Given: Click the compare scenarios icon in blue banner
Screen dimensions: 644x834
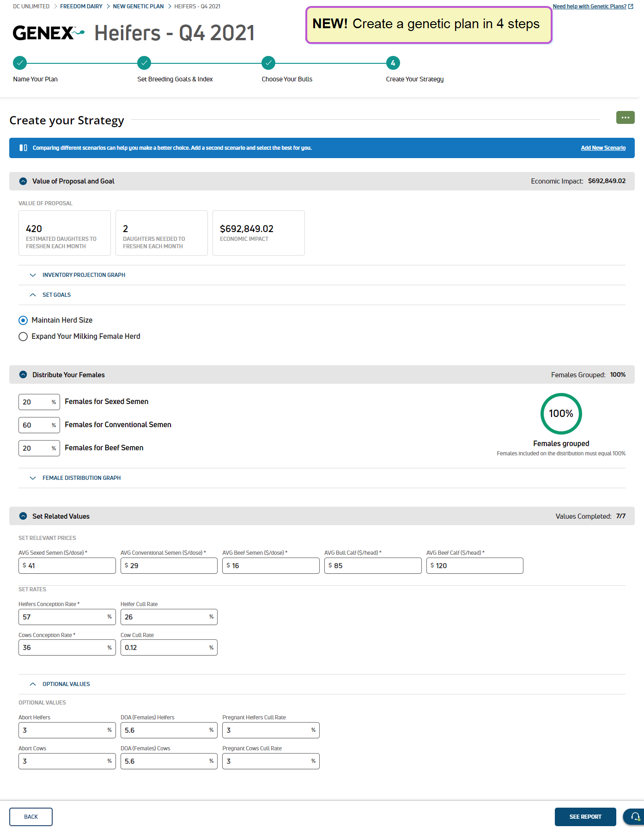Looking at the screenshot, I should click(23, 148).
